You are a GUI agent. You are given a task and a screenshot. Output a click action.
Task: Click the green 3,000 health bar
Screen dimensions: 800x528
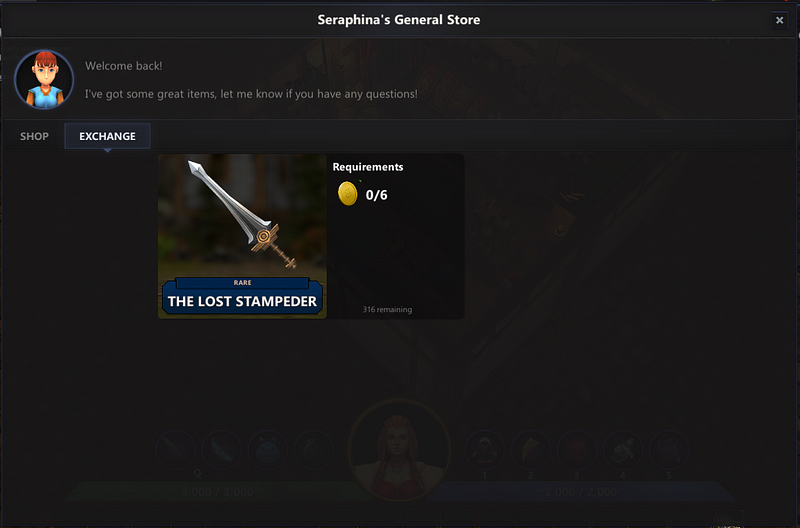219,491
